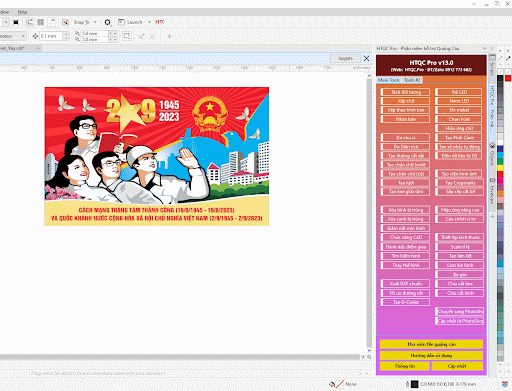Open Hướng dẫn sử dụng yellow button
Screen dimensions: 512x391
click(x=431, y=355)
